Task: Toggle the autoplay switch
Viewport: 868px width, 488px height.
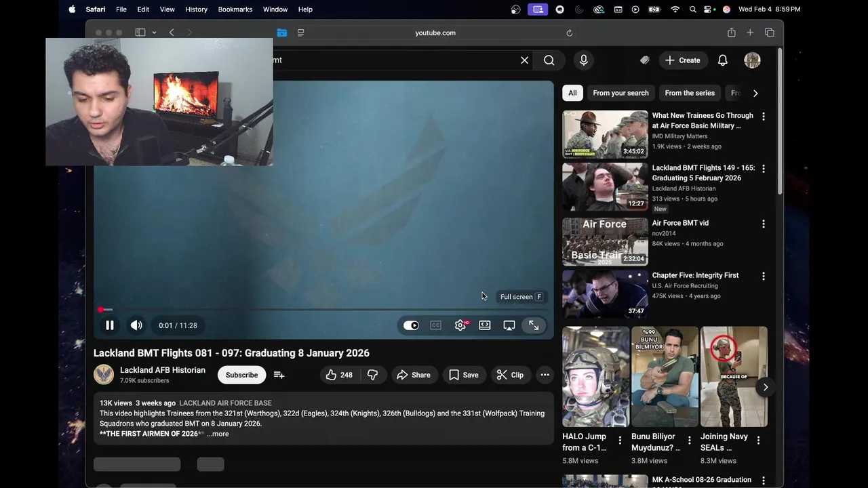Action: coord(411,325)
